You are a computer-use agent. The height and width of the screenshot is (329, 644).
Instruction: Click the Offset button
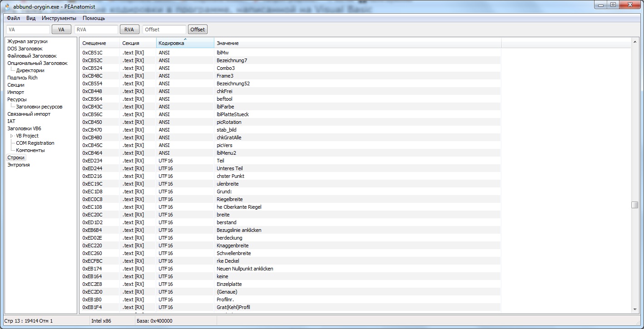(x=198, y=29)
